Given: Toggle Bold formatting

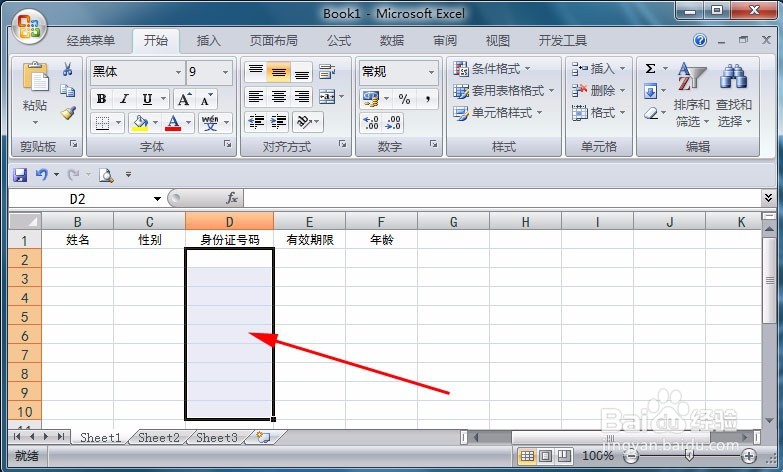Looking at the screenshot, I should click(101, 99).
